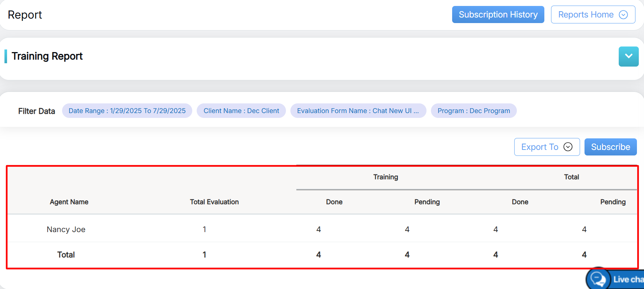The image size is (644, 289).
Task: Click the Training Report section title
Action: pyautogui.click(x=47, y=56)
